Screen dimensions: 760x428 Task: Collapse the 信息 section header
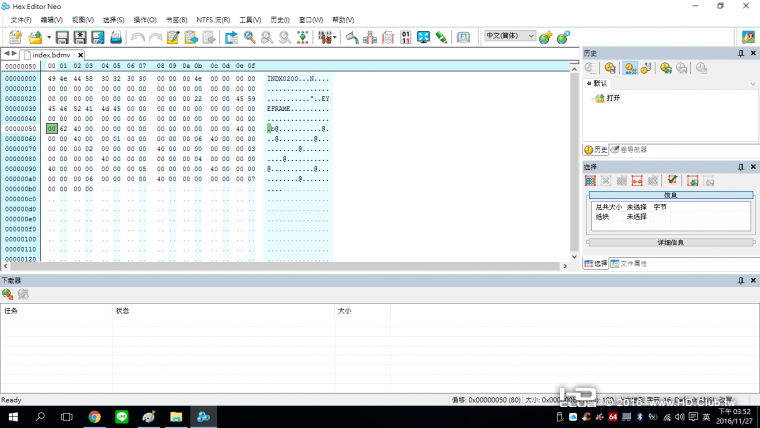tap(671, 195)
